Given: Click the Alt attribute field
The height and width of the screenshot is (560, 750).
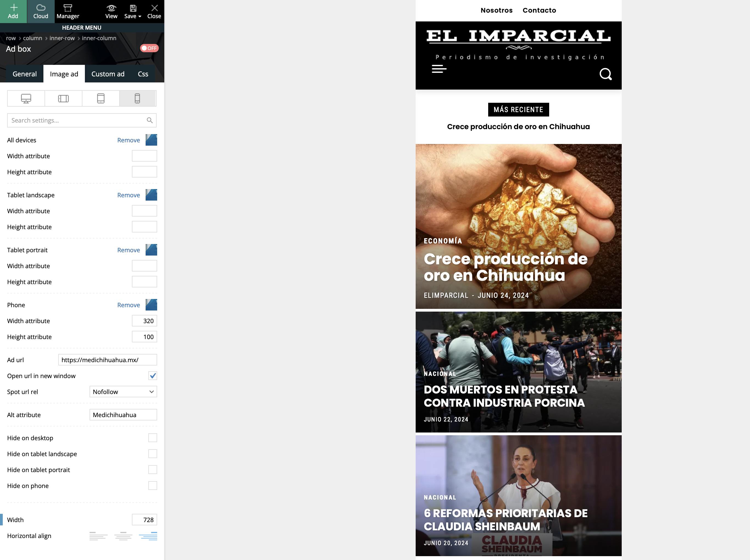Looking at the screenshot, I should pyautogui.click(x=123, y=415).
